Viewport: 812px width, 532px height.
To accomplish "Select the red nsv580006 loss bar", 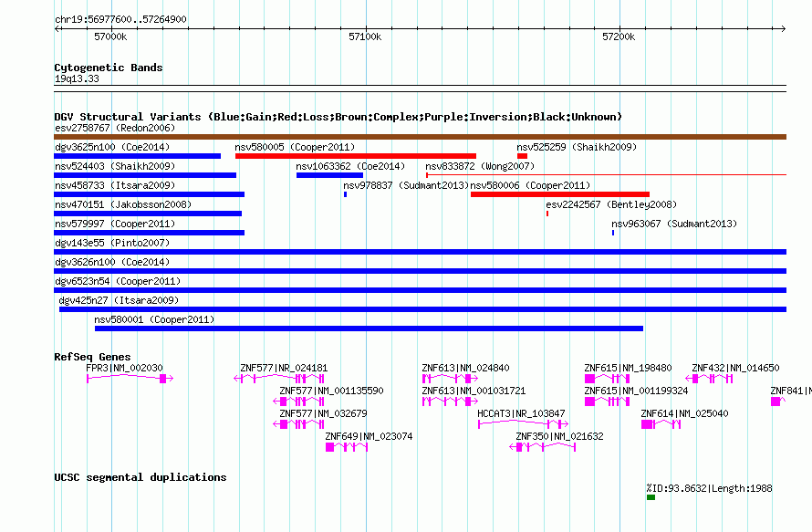I will pos(560,194).
